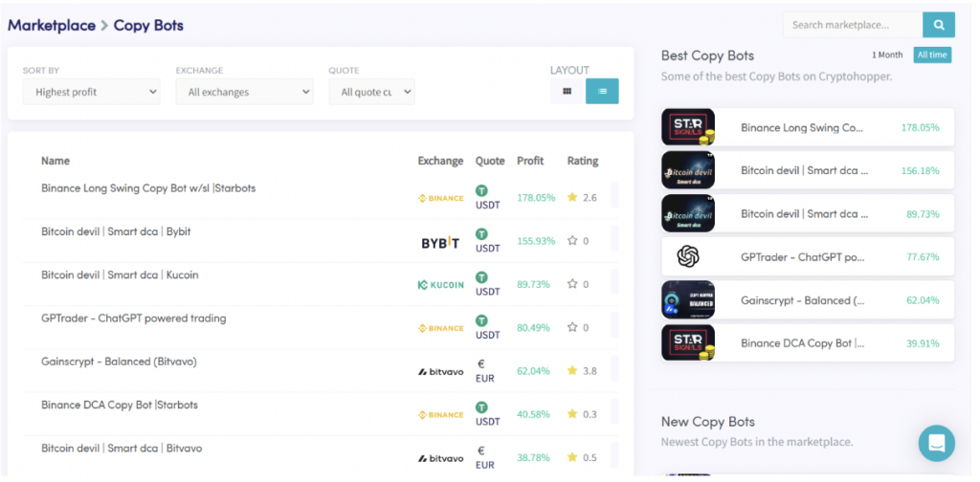Screen dimensions: 980x482
Task: Open the Quote currency dropdown
Action: coord(372,92)
